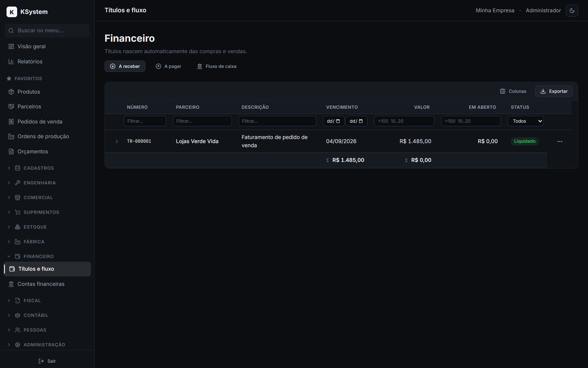Click the Contas financeiras bank icon
588x368 pixels.
(x=11, y=284)
